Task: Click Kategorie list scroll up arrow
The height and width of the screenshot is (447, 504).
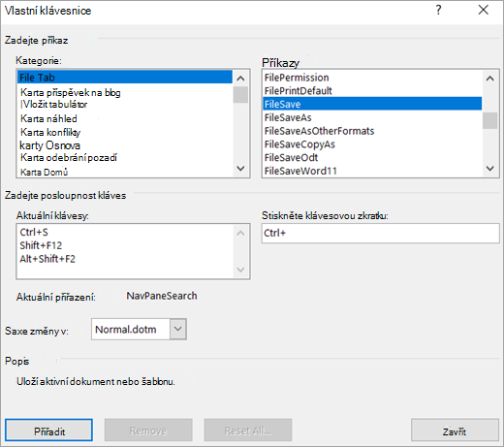Action: pyautogui.click(x=240, y=79)
